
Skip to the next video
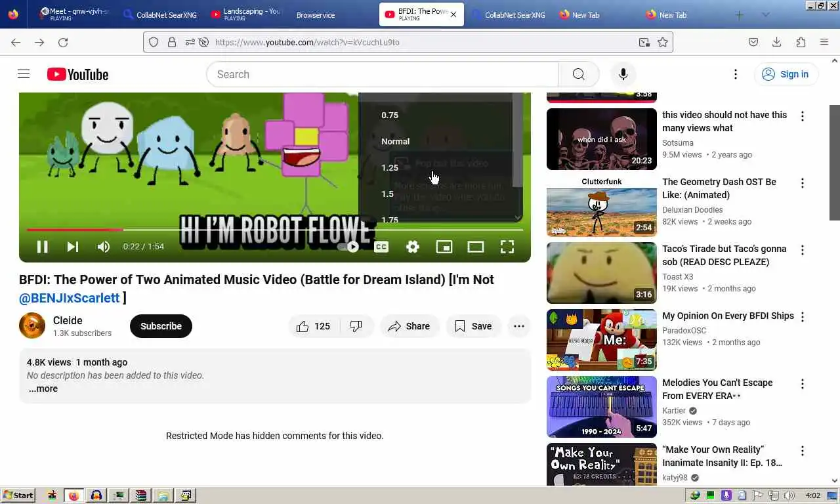72,247
